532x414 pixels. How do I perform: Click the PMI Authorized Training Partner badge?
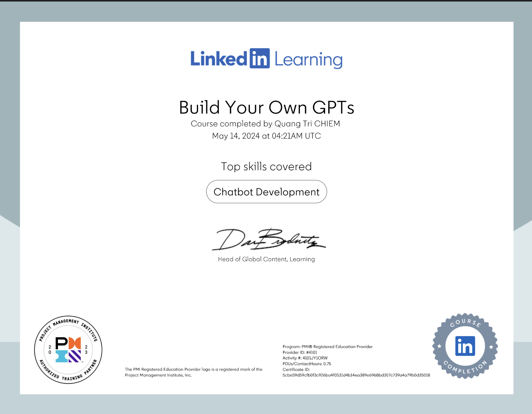coord(68,350)
